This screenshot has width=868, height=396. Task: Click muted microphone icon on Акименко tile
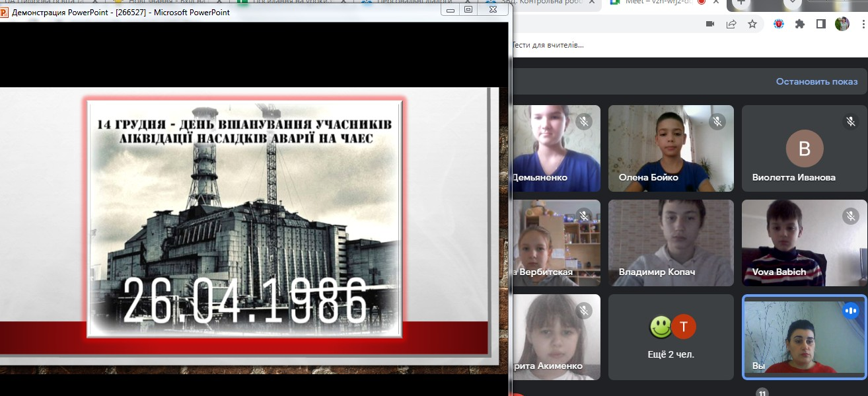[x=583, y=310]
